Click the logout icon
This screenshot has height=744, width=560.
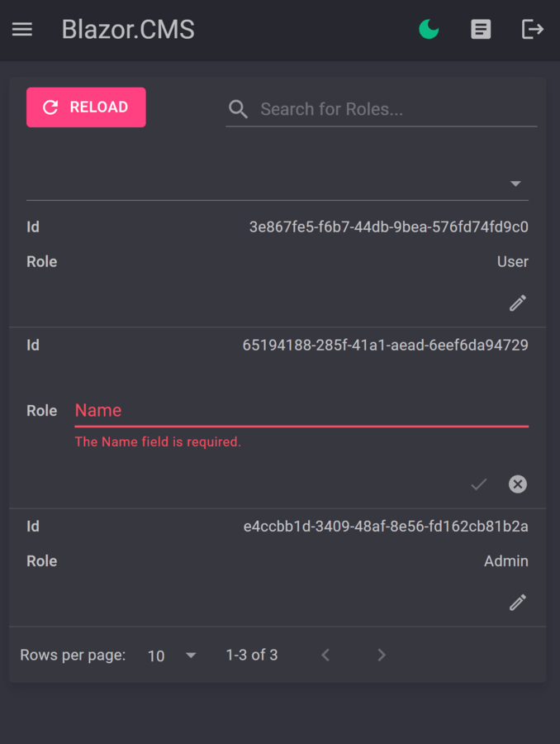533,30
